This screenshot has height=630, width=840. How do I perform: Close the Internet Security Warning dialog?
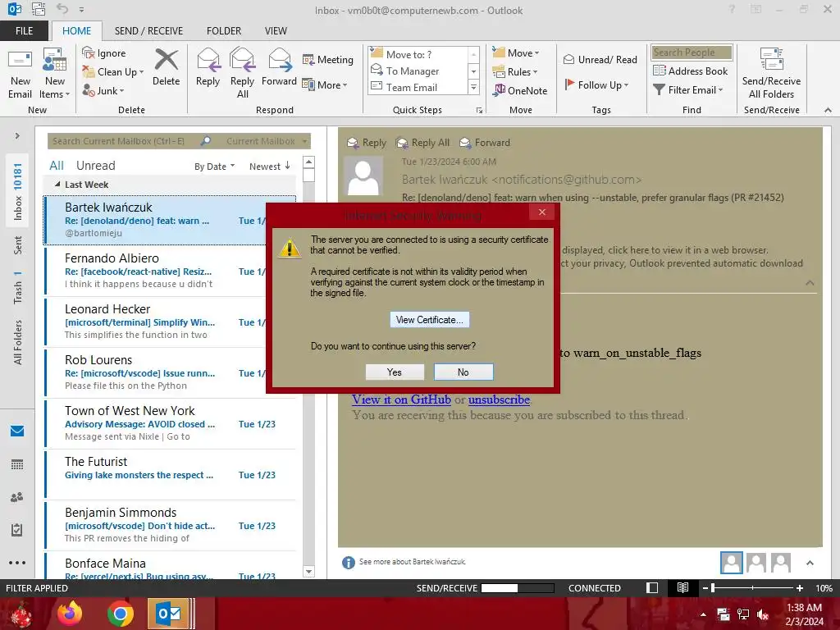point(542,212)
